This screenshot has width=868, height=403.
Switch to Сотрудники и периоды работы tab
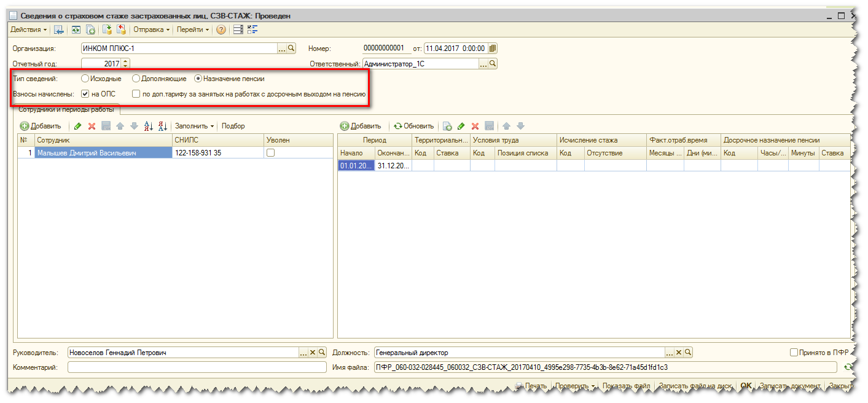click(x=66, y=109)
